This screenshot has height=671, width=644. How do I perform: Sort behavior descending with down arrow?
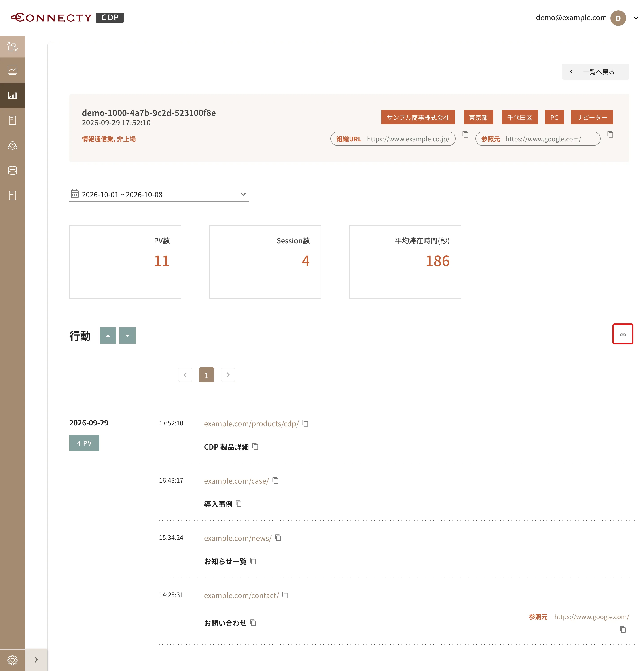point(127,335)
